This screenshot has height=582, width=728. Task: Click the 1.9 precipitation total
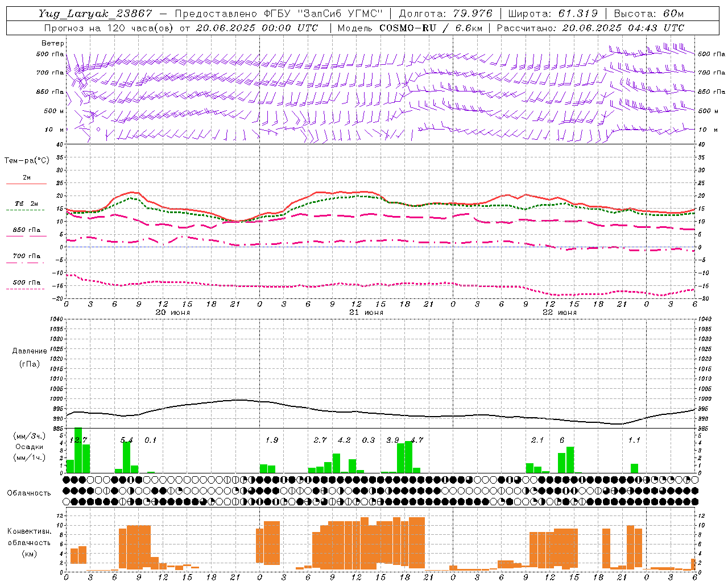(x=272, y=440)
